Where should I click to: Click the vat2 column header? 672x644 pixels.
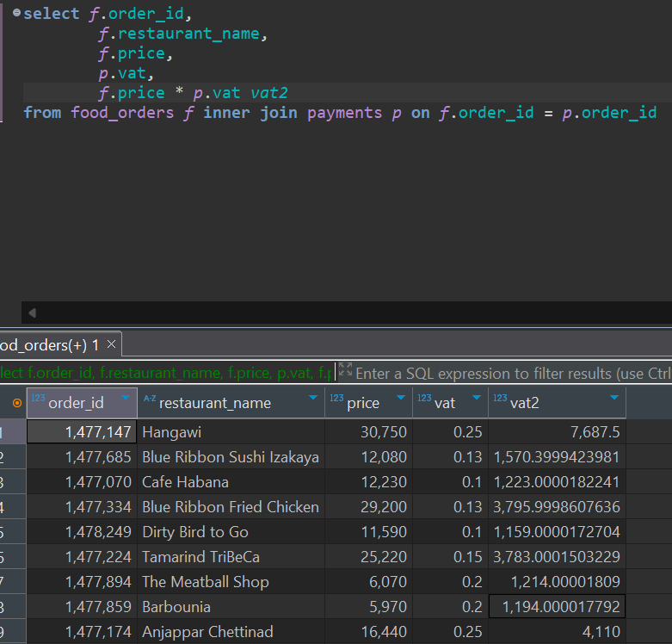[558, 403]
